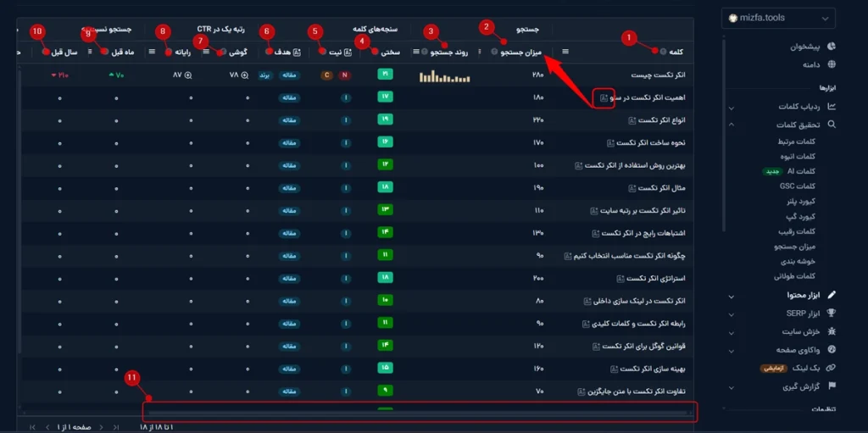Screen dimensions: 868x433
Task: Expand the ردیاب کلمات menu chevron
Action: [x=732, y=108]
